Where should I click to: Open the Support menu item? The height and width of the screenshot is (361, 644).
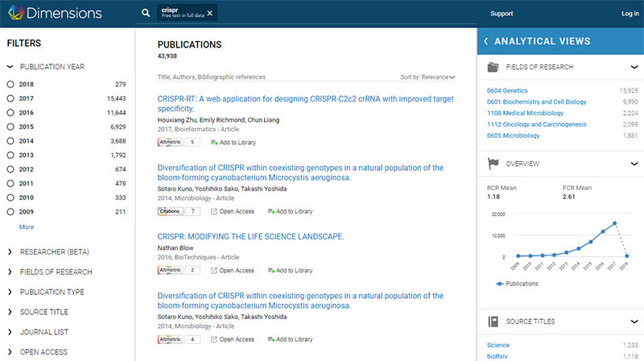point(502,14)
